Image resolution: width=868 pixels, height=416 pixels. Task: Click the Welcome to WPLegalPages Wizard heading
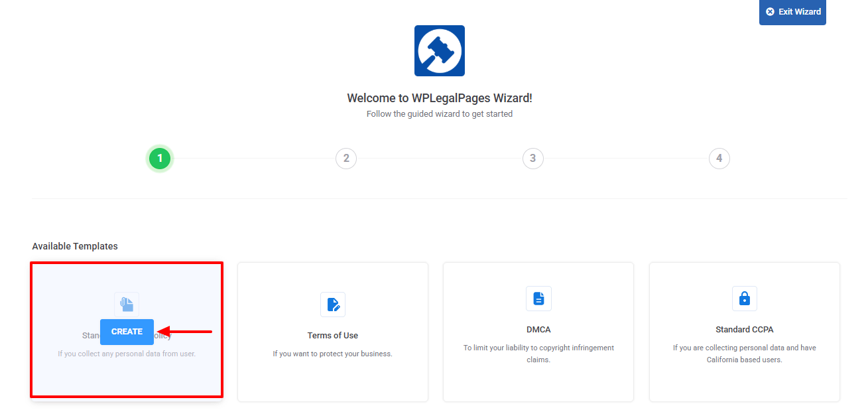pos(440,98)
